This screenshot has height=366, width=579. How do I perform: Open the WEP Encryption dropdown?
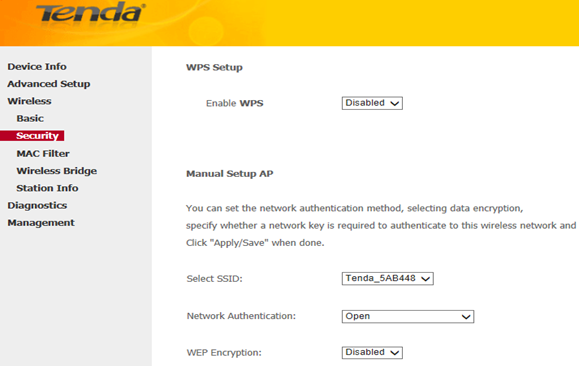(372, 352)
